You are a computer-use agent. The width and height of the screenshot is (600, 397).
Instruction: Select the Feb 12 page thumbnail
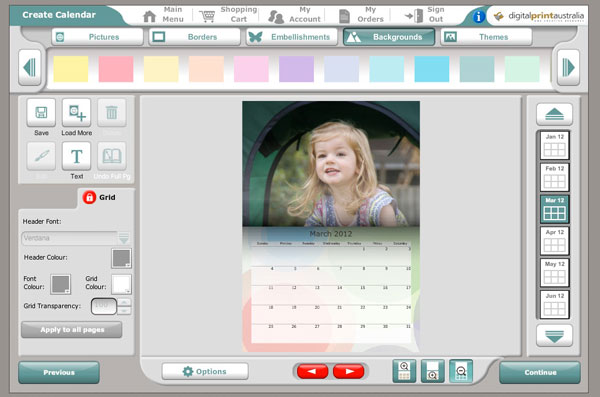pos(554,177)
